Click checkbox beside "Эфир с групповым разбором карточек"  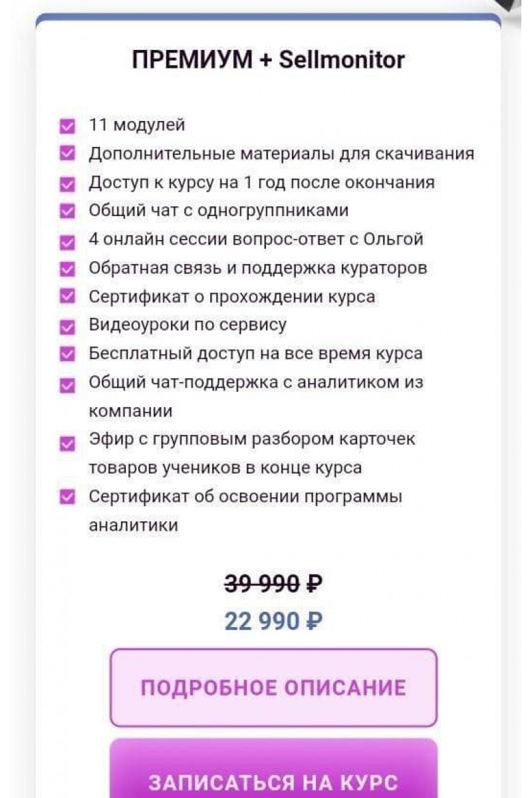(x=67, y=443)
